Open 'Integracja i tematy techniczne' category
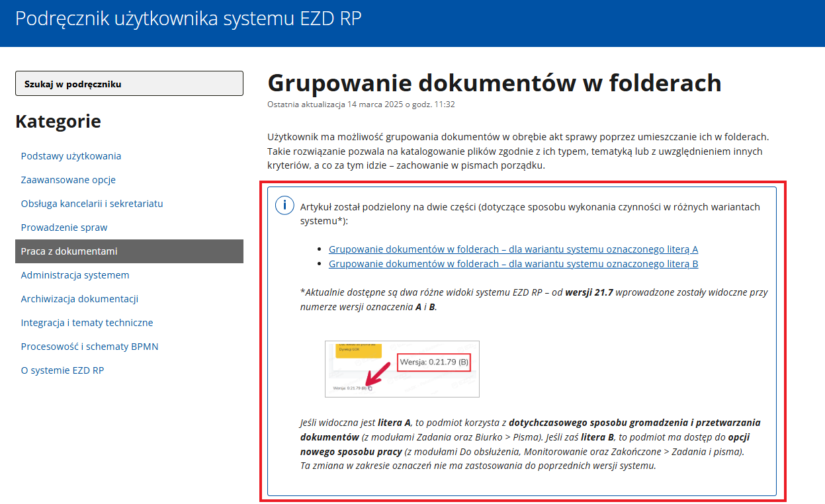This screenshot has width=825, height=504. [x=87, y=323]
